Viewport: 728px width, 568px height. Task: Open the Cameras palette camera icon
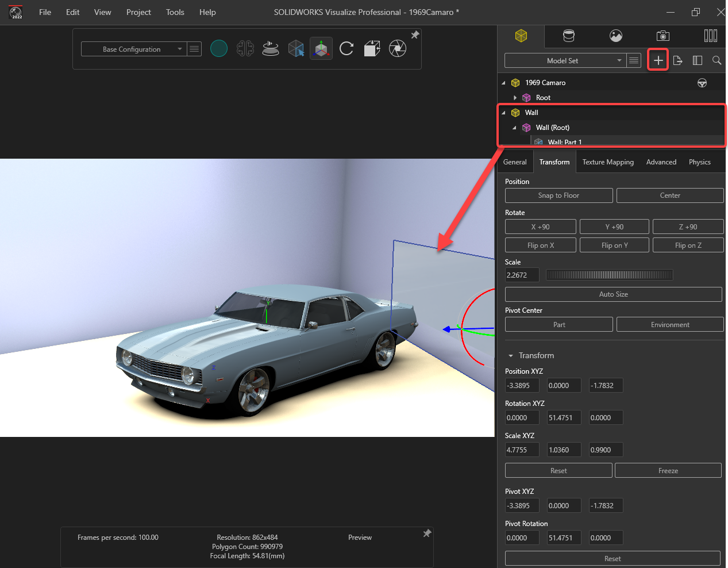[662, 36]
